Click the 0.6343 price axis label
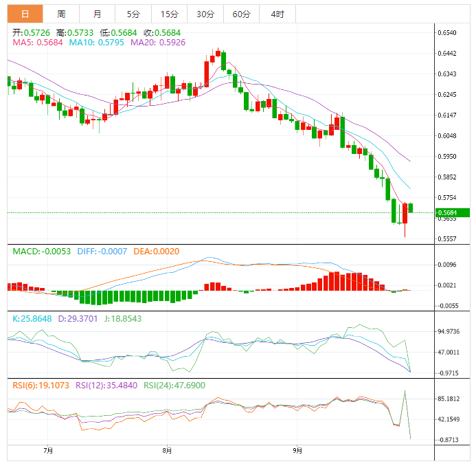The image size is (476, 466). [447, 74]
